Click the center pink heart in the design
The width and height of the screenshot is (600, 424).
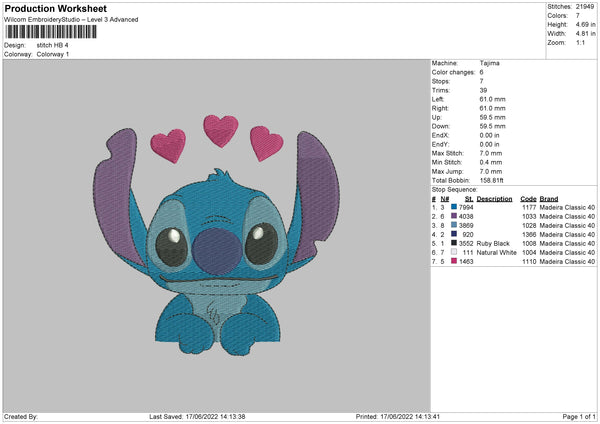tap(220, 130)
